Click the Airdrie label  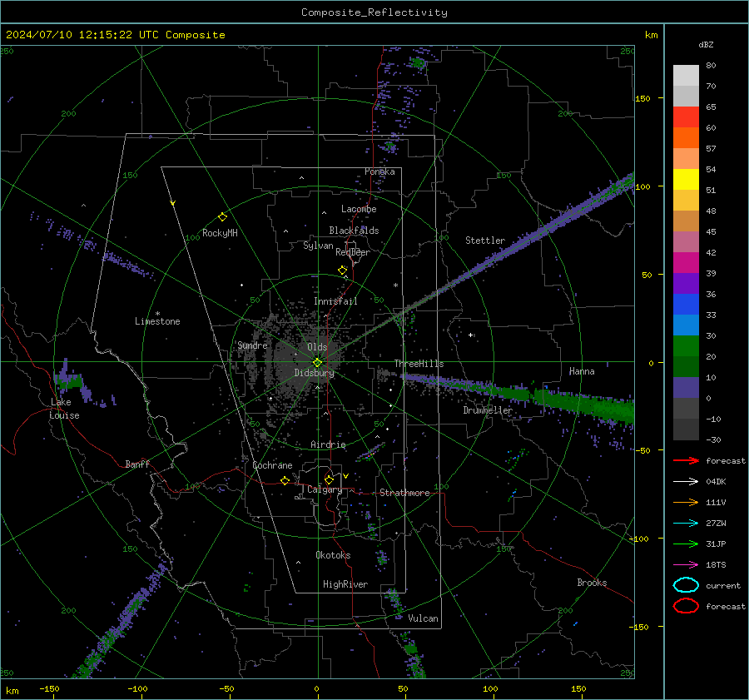coord(328,444)
